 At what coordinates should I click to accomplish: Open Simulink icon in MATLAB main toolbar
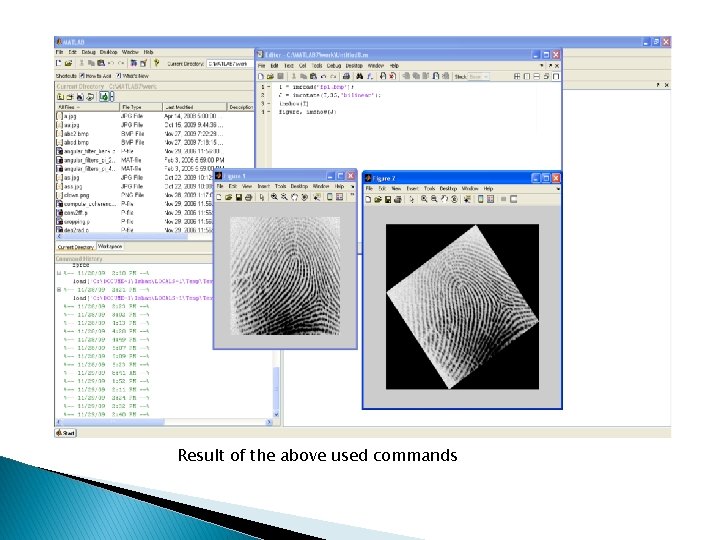134,63
